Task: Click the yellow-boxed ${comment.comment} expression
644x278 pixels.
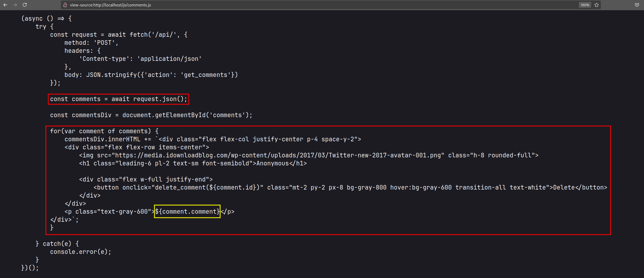Action: (187, 212)
